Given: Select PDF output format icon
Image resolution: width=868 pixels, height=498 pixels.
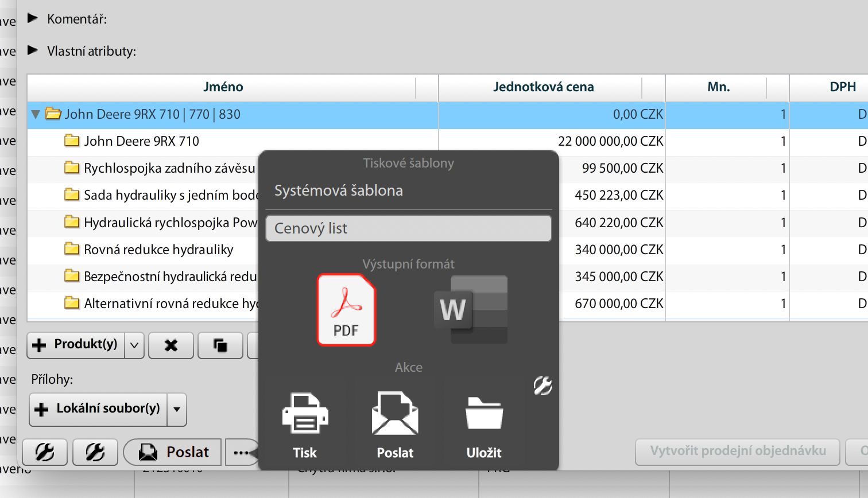Looking at the screenshot, I should click(346, 310).
